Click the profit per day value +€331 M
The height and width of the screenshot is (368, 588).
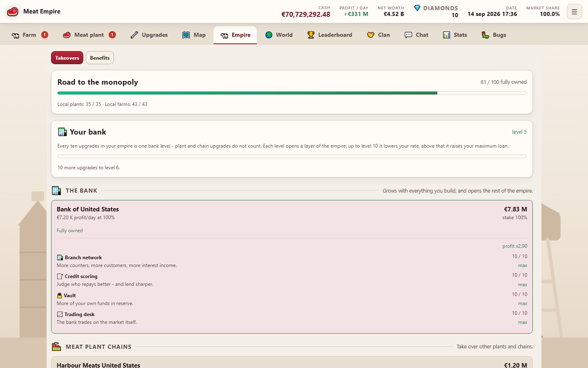pyautogui.click(x=356, y=14)
